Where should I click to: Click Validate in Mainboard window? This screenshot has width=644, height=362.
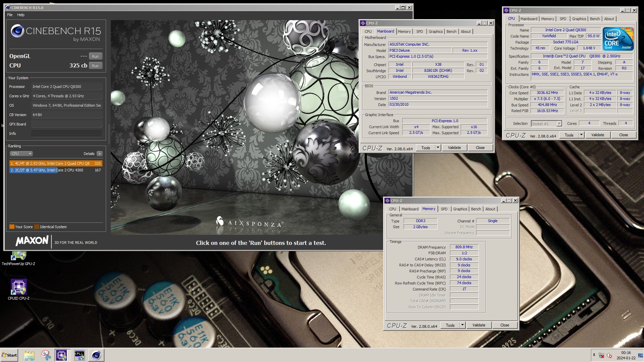pyautogui.click(x=454, y=148)
